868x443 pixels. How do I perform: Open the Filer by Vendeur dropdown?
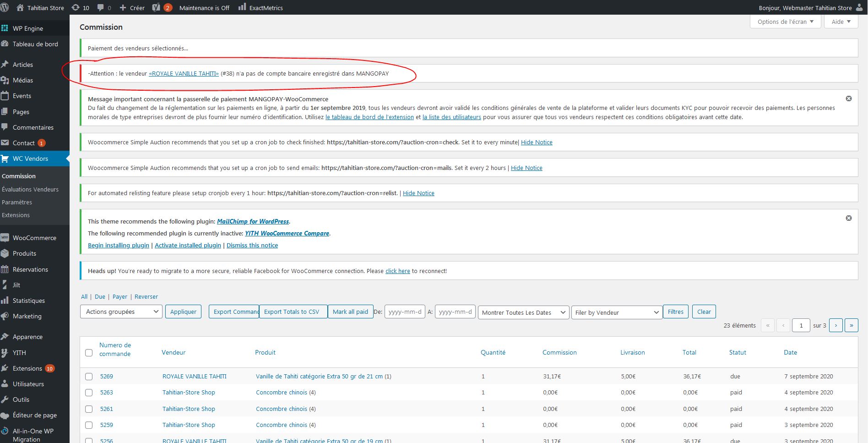[617, 312]
